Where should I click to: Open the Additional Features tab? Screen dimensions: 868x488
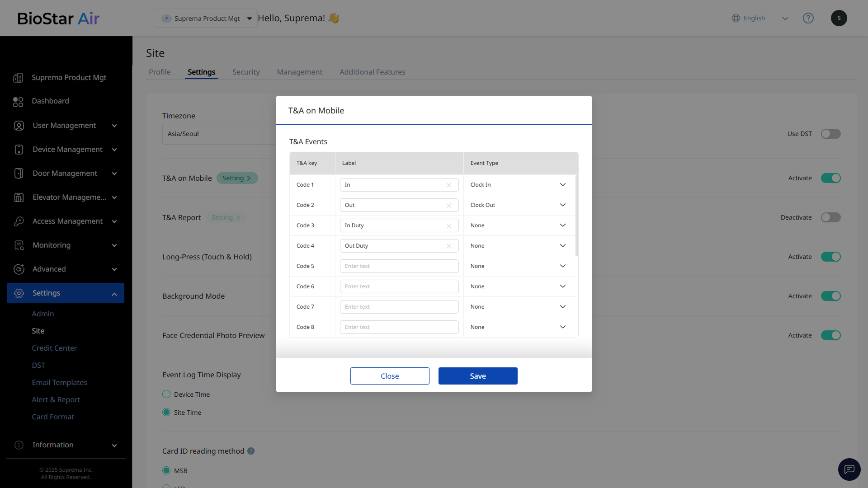tap(372, 72)
